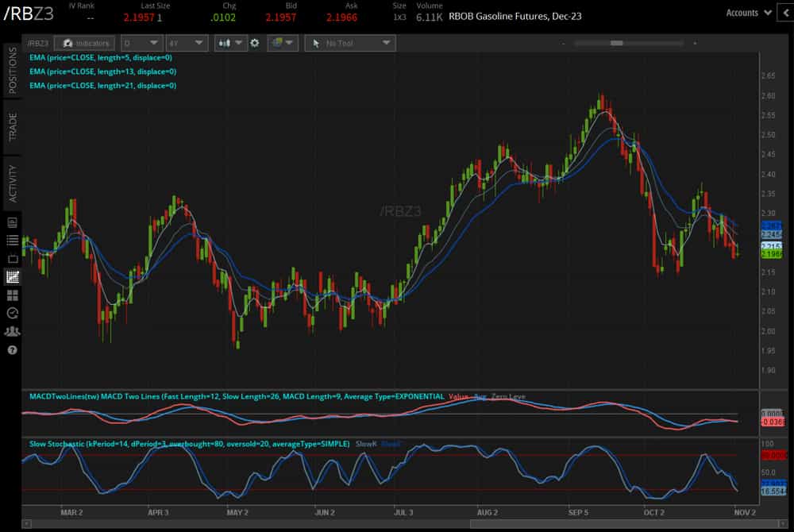794x532 pixels.
Task: Click zoom out minus beside slider
Action: tap(563, 44)
